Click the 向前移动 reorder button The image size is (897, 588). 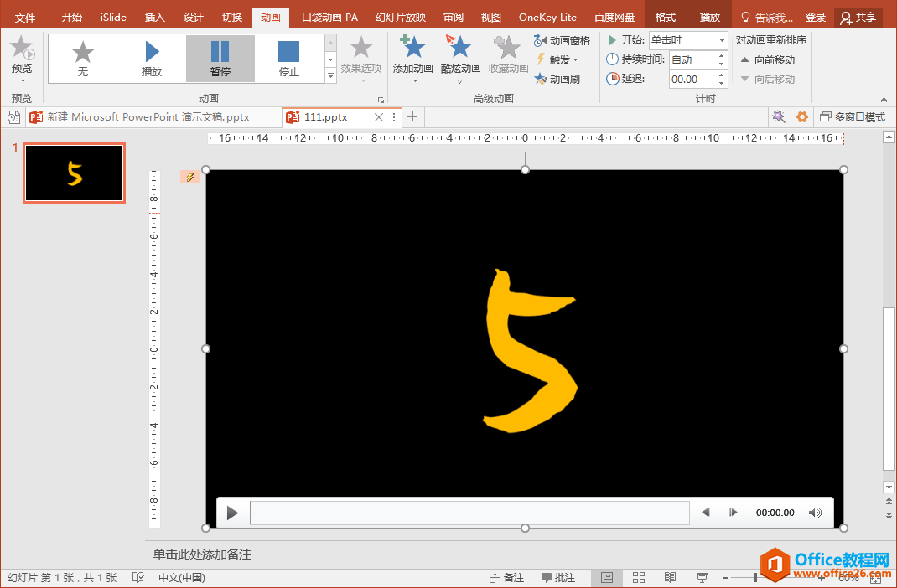pos(767,59)
